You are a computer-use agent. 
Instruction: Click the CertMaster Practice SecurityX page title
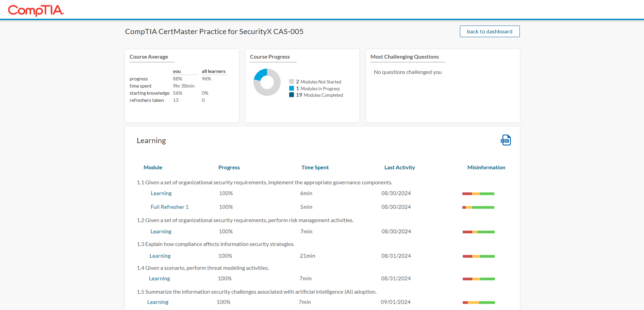pos(214,31)
